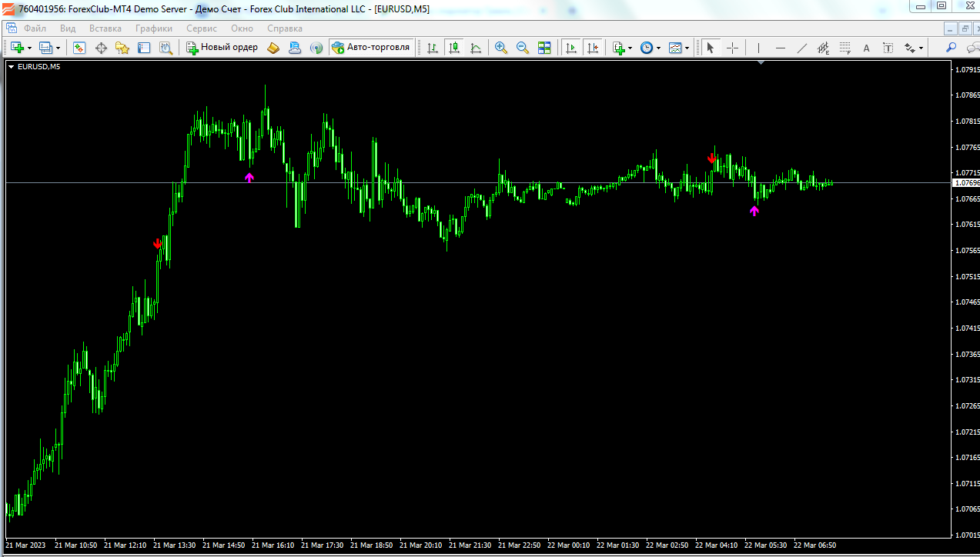Image resolution: width=980 pixels, height=557 pixels.
Task: Expand the periods dropdown arrow
Action: pos(658,48)
